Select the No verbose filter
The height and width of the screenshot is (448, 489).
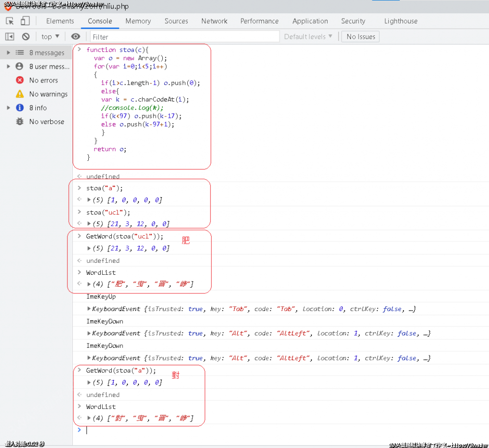pyautogui.click(x=46, y=122)
